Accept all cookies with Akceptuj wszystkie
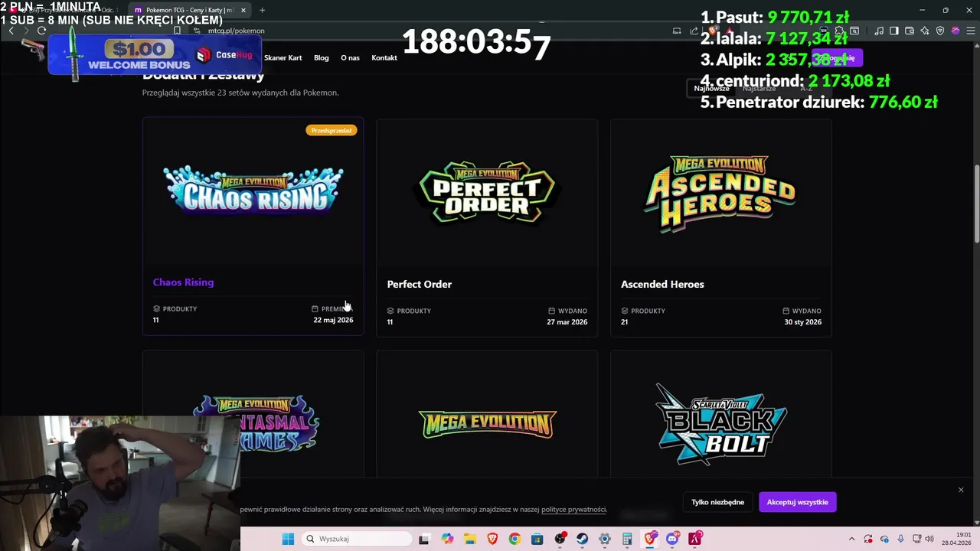This screenshot has width=980, height=551. click(x=797, y=502)
